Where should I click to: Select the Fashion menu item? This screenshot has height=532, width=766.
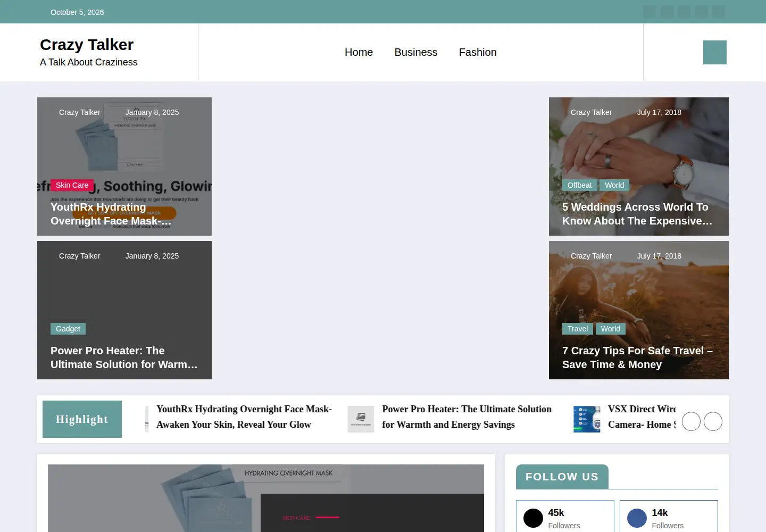coord(478,52)
